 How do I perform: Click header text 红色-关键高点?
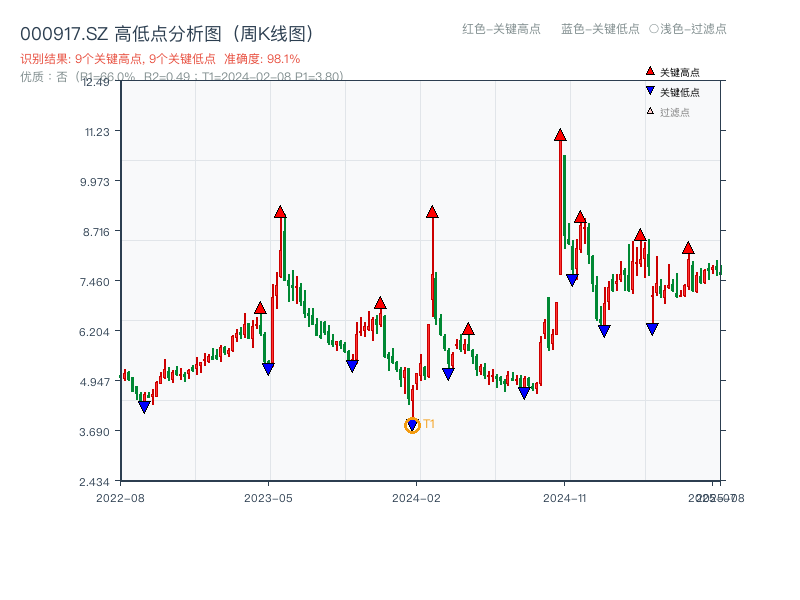(501, 29)
